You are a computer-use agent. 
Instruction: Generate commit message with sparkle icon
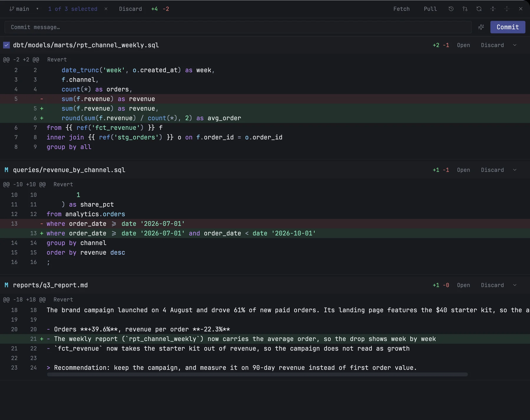click(481, 27)
